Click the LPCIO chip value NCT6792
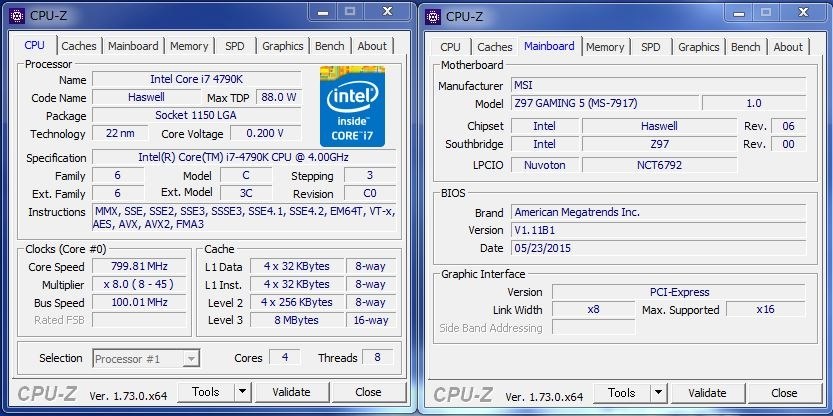This screenshot has height=416, width=833. [659, 165]
